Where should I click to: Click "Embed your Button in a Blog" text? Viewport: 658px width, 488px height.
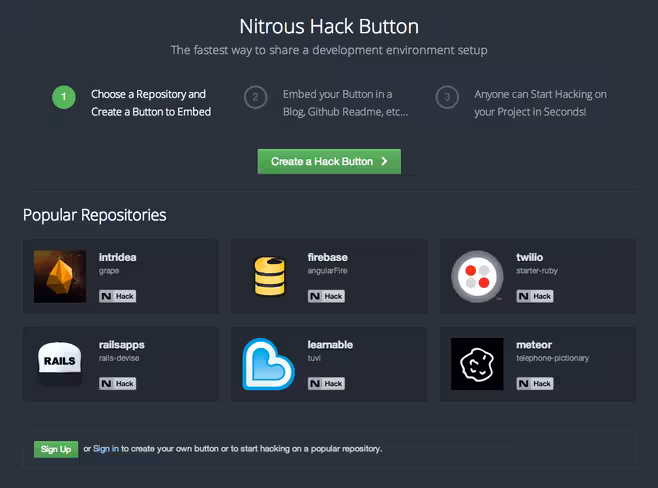point(345,103)
